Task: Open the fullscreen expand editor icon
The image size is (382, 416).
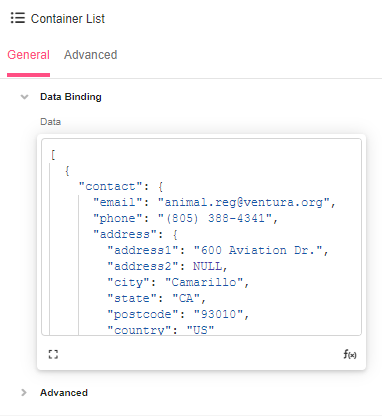Action: click(x=53, y=354)
